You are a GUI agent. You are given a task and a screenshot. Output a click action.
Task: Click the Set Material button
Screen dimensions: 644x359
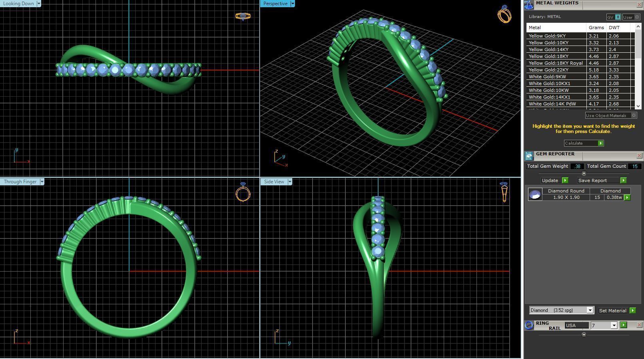point(613,310)
